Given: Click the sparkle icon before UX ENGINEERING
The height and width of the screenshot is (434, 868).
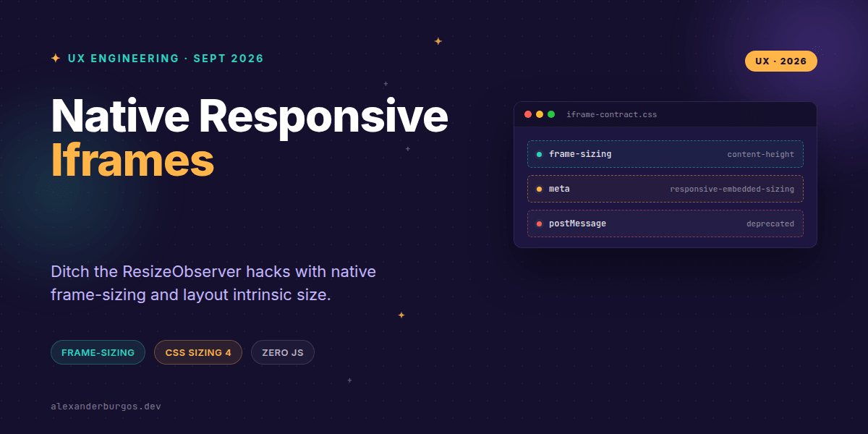Looking at the screenshot, I should 56,58.
